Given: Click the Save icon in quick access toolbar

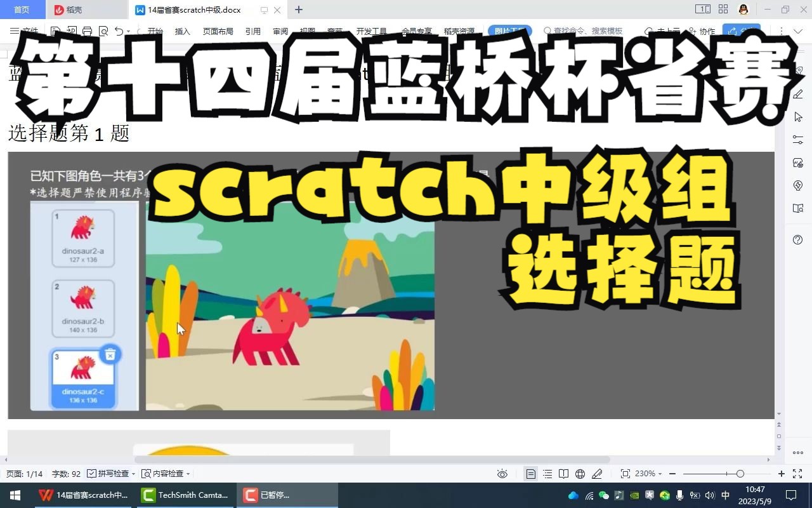Looking at the screenshot, I should (56, 30).
